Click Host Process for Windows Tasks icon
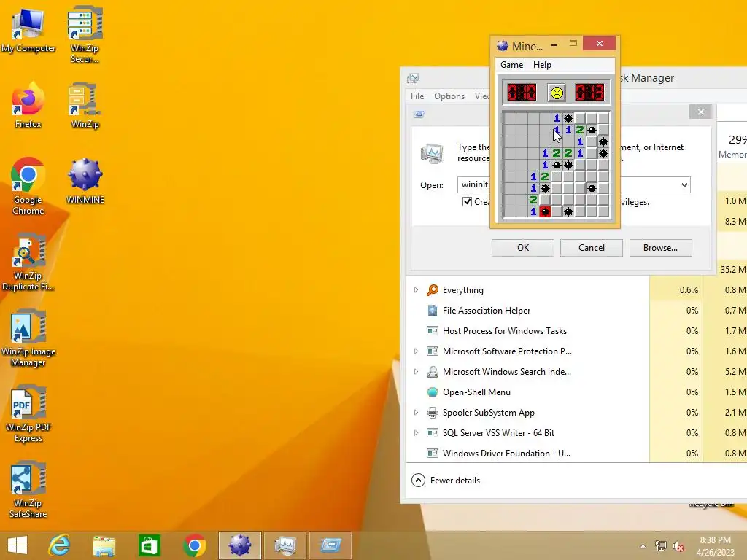The image size is (747, 560). 432,331
